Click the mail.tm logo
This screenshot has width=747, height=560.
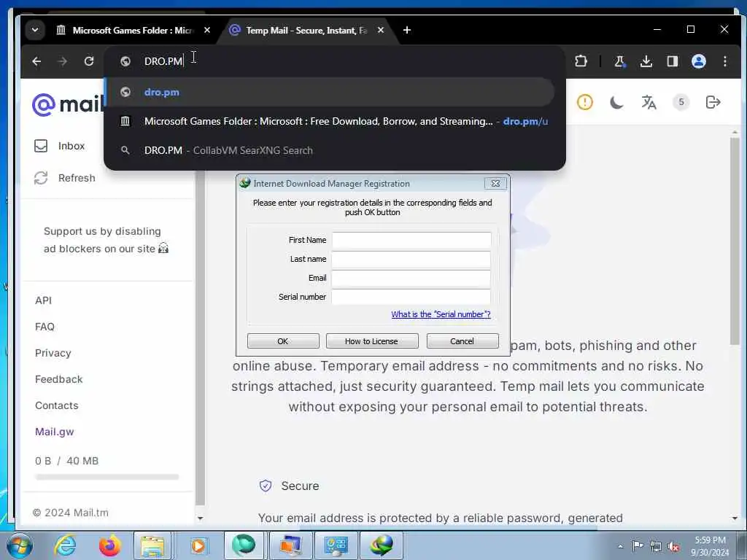(x=67, y=104)
